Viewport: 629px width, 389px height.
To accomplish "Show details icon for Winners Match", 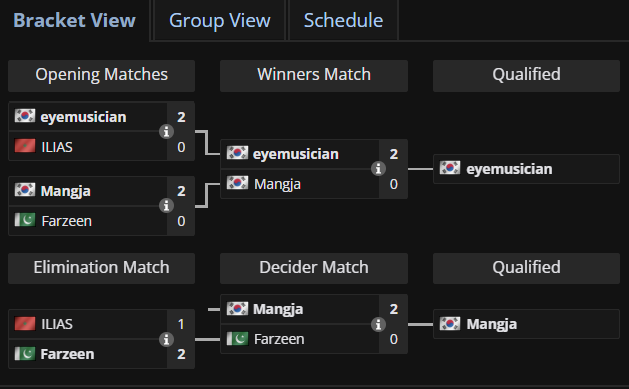I will pyautogui.click(x=378, y=169).
